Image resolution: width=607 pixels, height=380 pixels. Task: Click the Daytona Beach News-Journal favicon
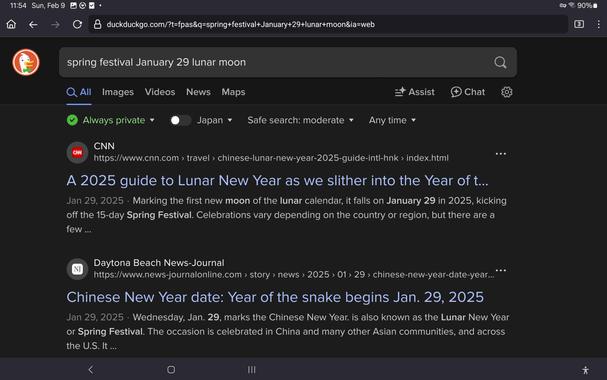click(x=77, y=269)
